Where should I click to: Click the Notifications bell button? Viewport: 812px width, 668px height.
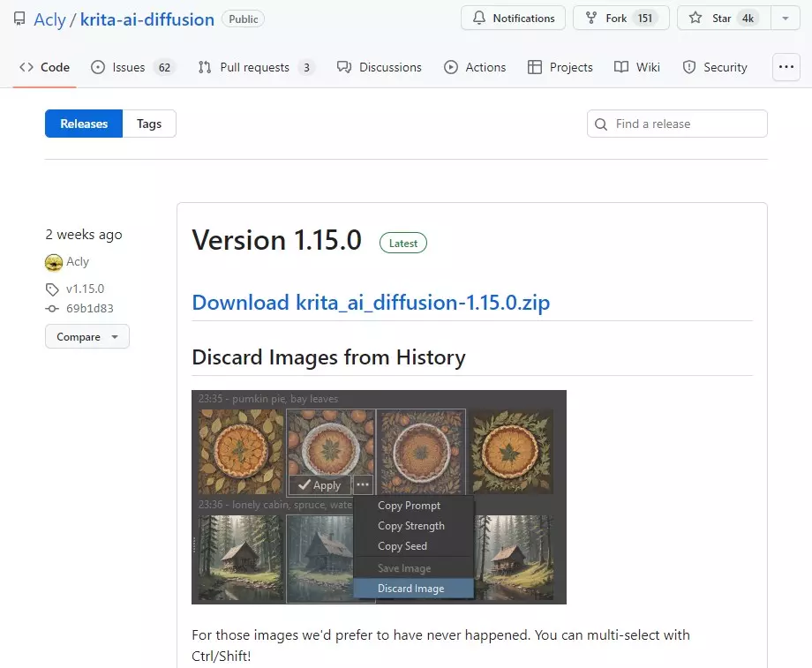[513, 19]
